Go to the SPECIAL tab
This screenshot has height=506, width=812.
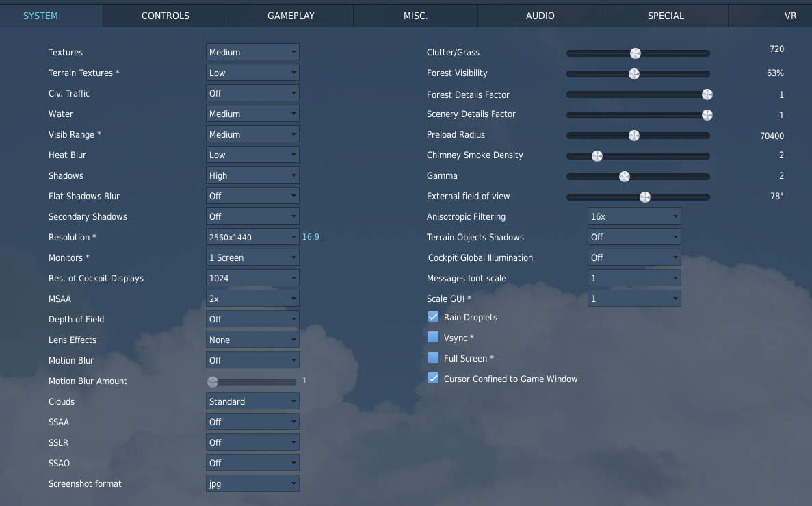(x=666, y=16)
